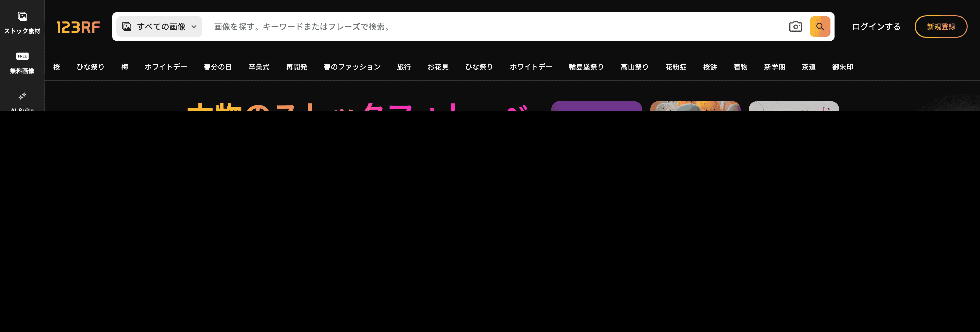Select the 卒業式 keyword tag
The width and height of the screenshot is (980, 332).
click(x=259, y=67)
